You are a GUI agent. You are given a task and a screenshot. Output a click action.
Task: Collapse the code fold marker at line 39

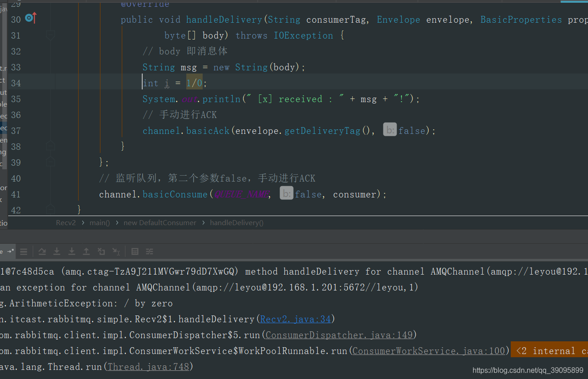pyautogui.click(x=50, y=162)
